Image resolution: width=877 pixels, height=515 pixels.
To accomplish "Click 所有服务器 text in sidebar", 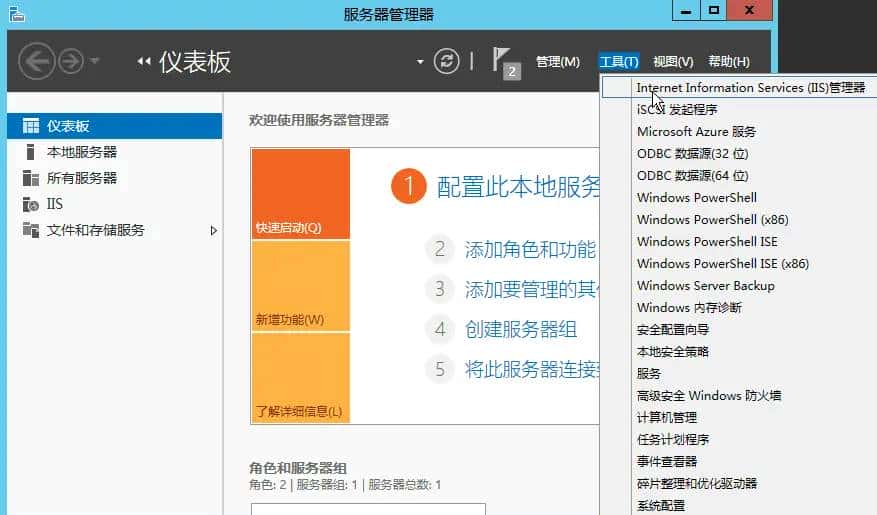I will pos(82,178).
